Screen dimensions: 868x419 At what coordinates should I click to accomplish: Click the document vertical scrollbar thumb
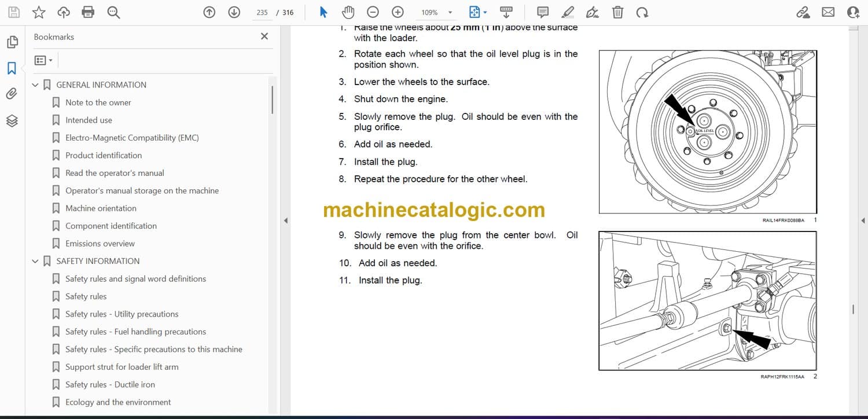coord(853,309)
